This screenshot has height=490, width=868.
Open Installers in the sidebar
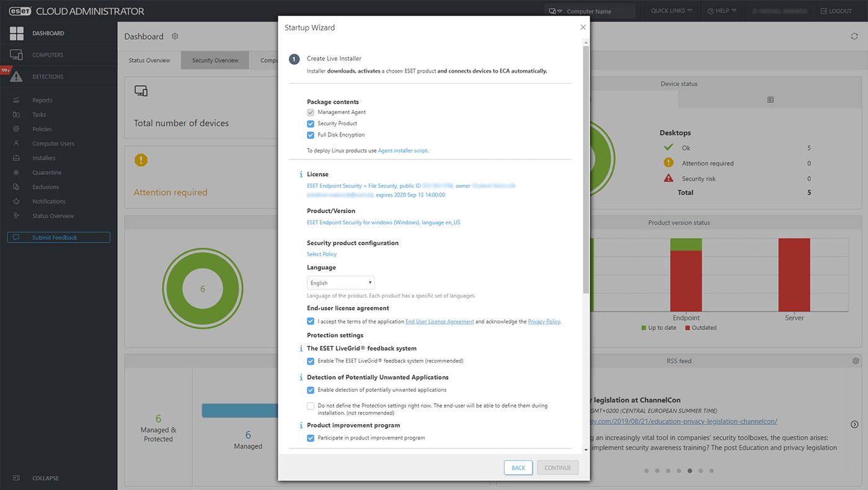(x=44, y=158)
